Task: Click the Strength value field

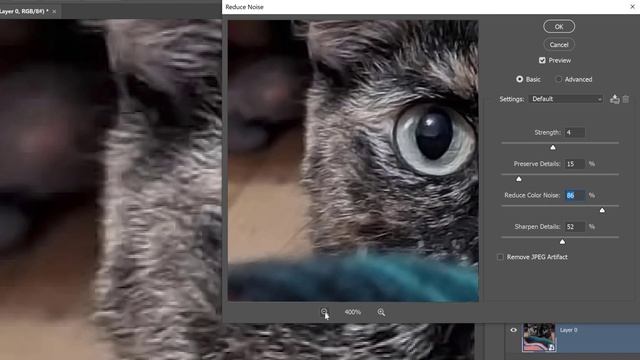Action: (x=575, y=133)
